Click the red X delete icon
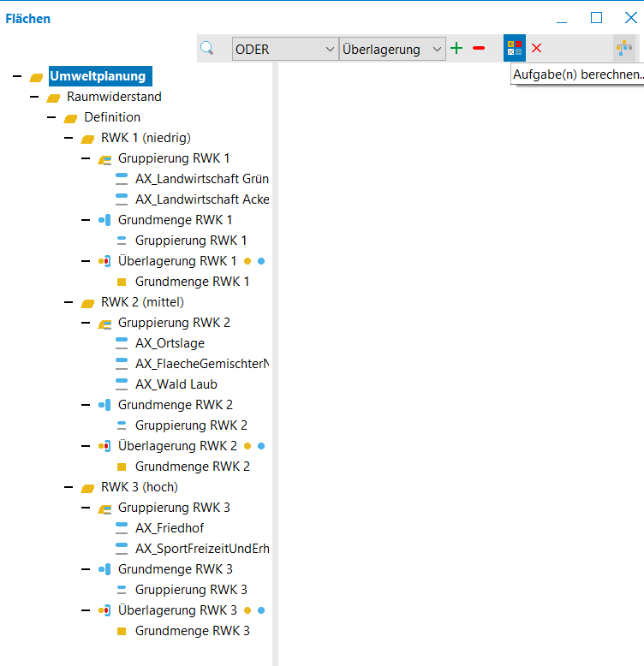The height and width of the screenshot is (666, 644). 537,49
